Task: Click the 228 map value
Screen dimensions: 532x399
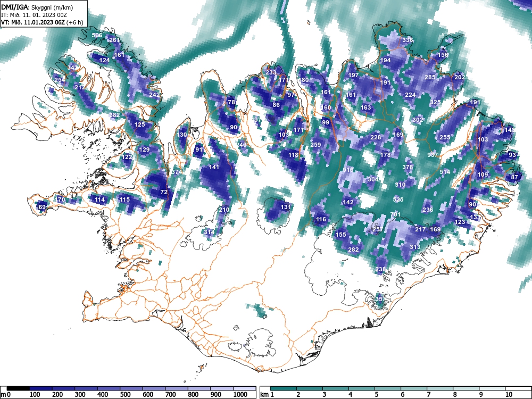Action: [376, 137]
